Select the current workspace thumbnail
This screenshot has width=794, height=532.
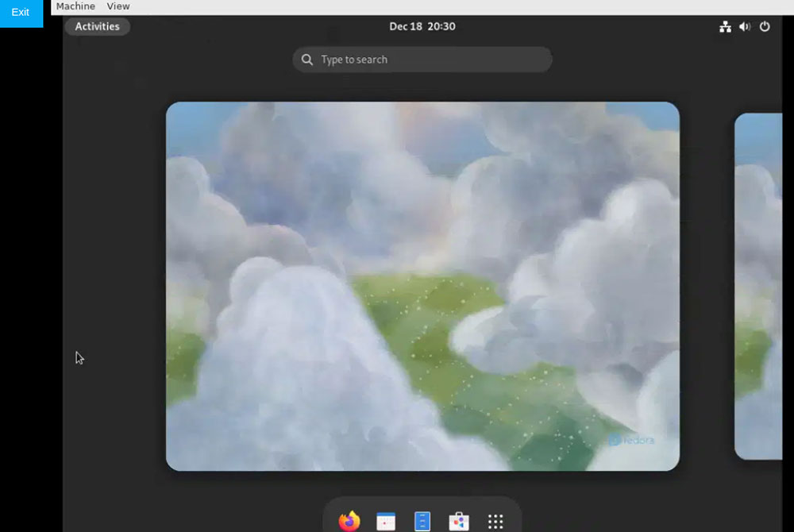422,286
